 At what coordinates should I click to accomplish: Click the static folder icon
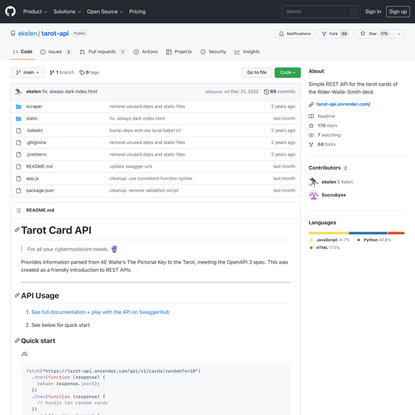click(19, 119)
